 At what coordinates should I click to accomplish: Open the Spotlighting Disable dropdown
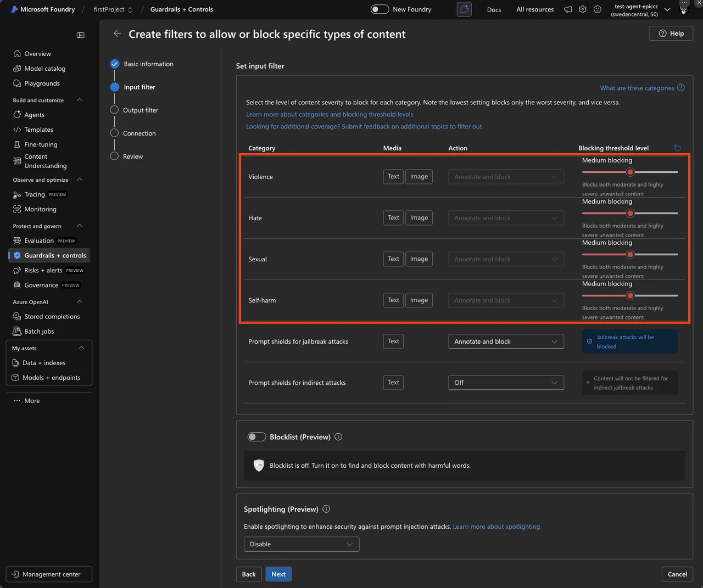pyautogui.click(x=302, y=544)
